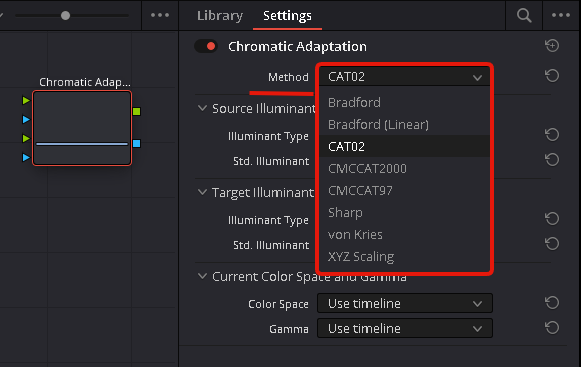Viewport: 581px width, 367px height.
Task: Open the Color Space dropdown
Action: point(405,304)
